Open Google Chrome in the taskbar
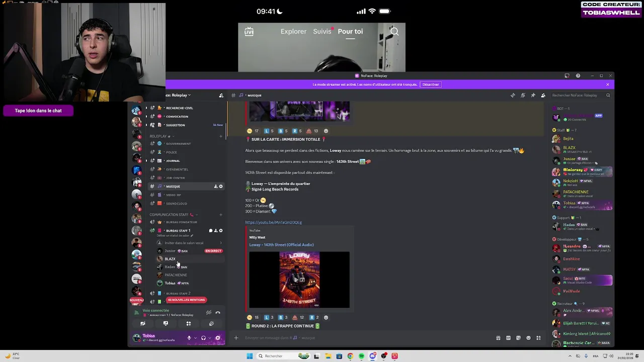This screenshot has height=362, width=644. tap(350, 356)
